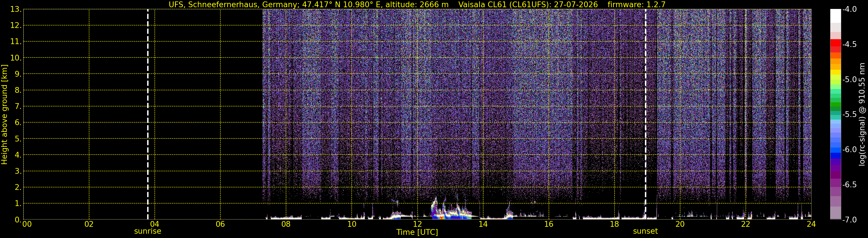Image resolution: width=868 pixels, height=238 pixels.
Task: Click the '13.' height axis tick label
Action: coord(16,10)
